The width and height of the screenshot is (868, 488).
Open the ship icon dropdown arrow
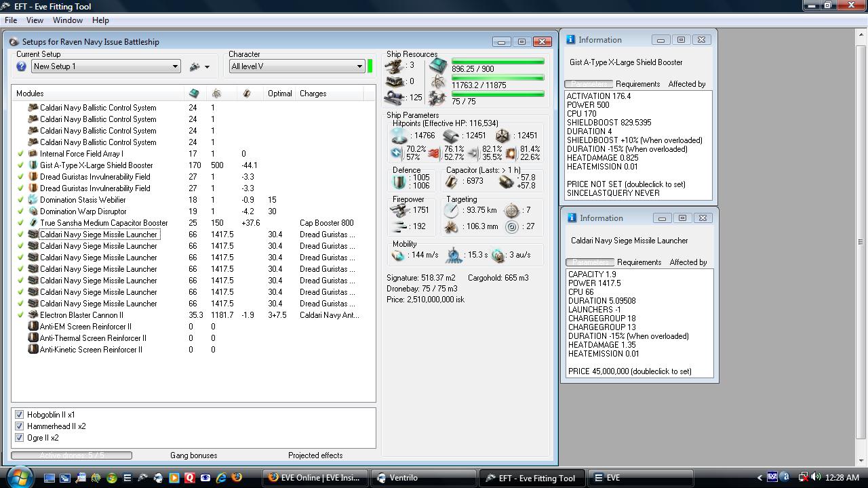click(x=207, y=67)
